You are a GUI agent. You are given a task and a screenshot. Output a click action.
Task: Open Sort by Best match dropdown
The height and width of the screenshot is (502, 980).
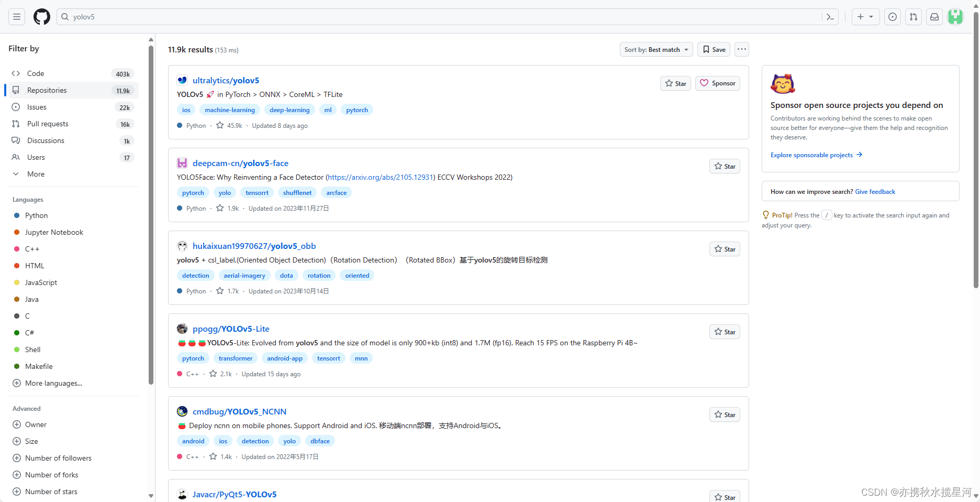point(656,49)
